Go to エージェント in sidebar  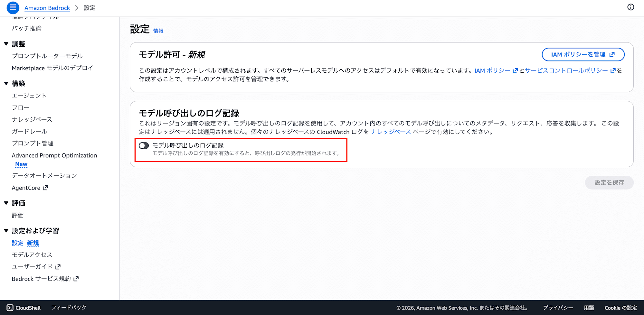tap(29, 96)
